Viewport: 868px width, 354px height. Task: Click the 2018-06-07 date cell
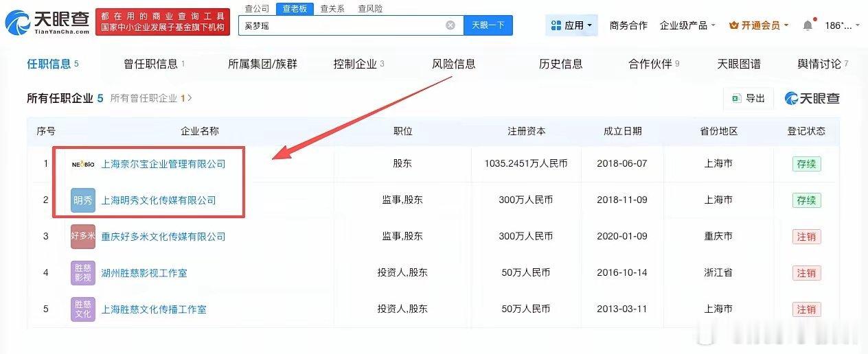pyautogui.click(x=623, y=164)
